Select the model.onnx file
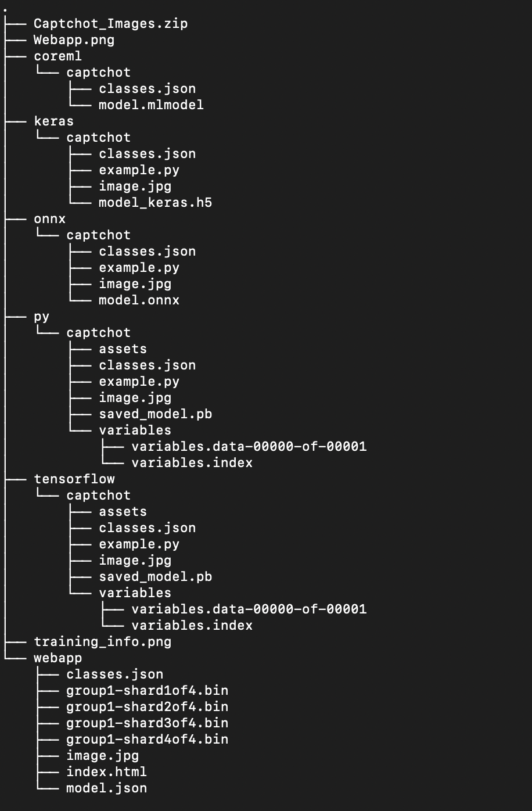Viewport: 532px width, 811px height. [x=139, y=300]
